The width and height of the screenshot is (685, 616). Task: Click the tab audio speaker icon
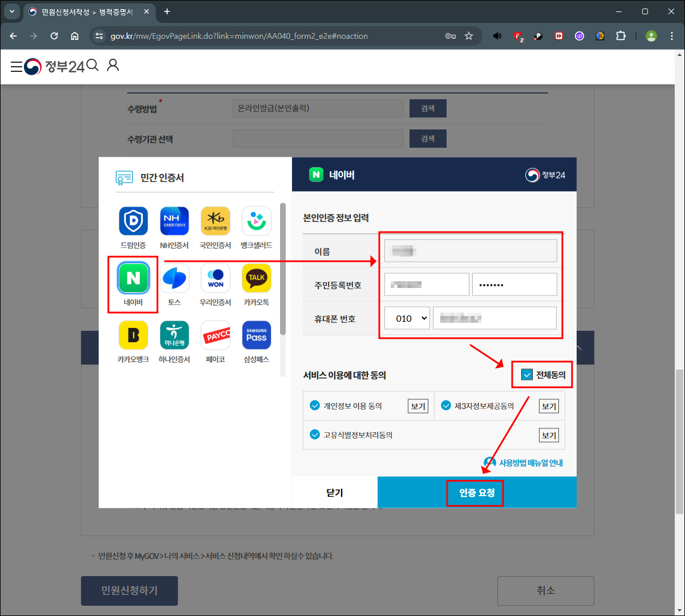[x=497, y=36]
